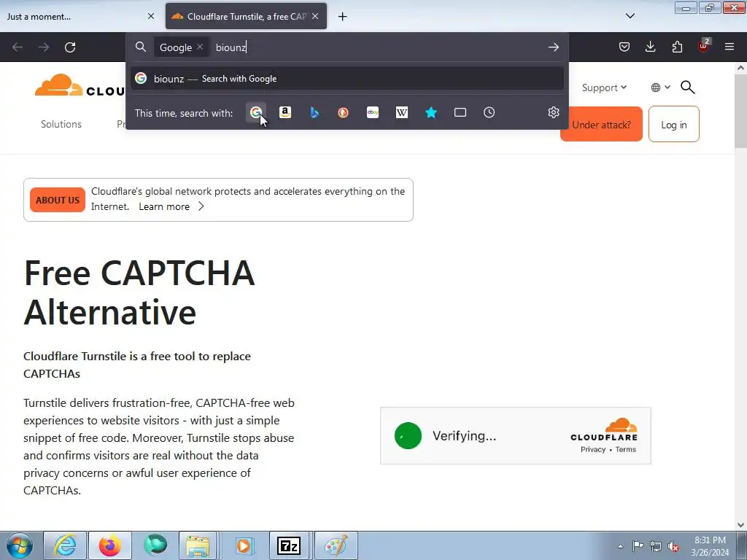Screen dimensions: 747x560
Task: Search with Google engine icon
Action: [x=256, y=112]
